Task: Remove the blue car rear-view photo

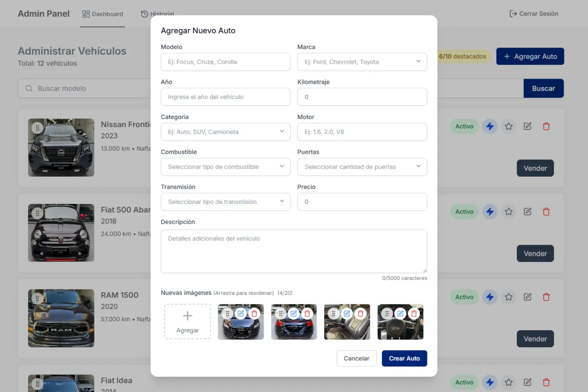Action: click(308, 313)
